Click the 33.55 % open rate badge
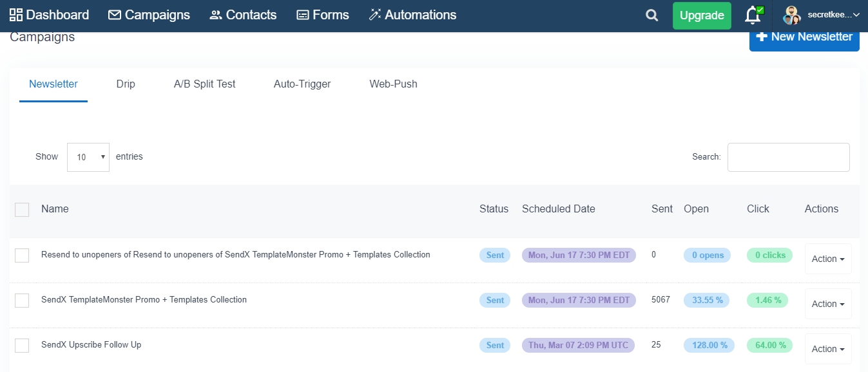868x372 pixels. pyautogui.click(x=707, y=300)
